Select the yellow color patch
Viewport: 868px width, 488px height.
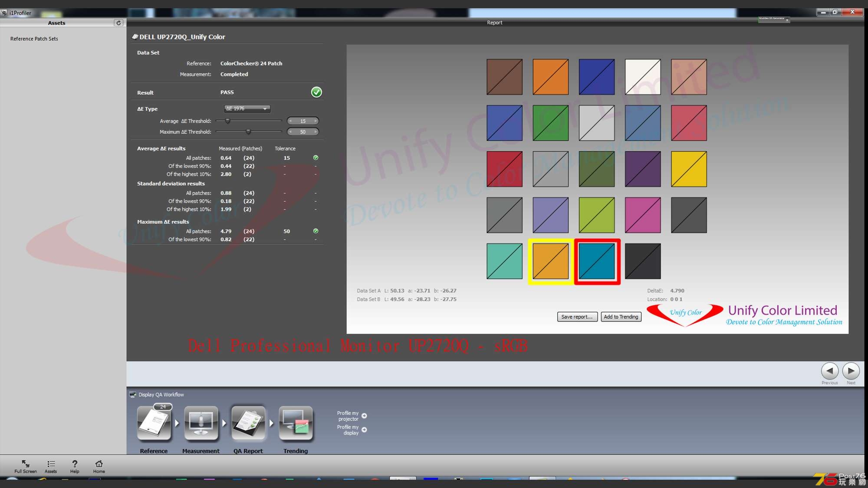pyautogui.click(x=689, y=169)
